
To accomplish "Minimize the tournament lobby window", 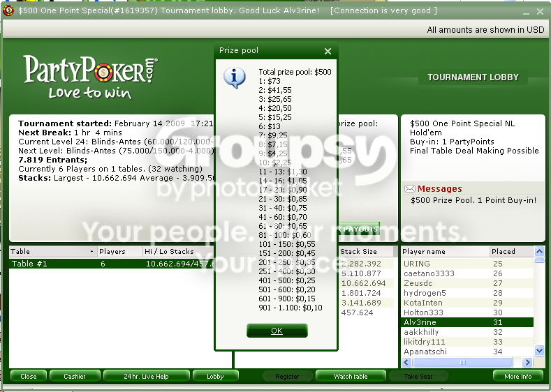I will (526, 12).
